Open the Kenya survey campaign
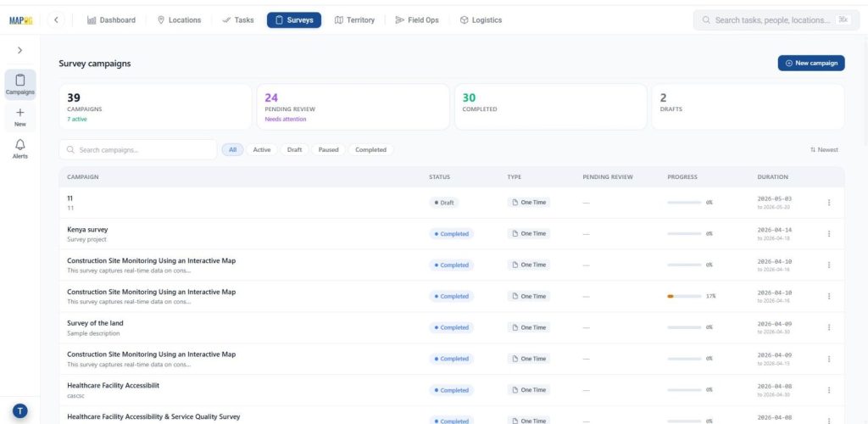 [x=87, y=229]
